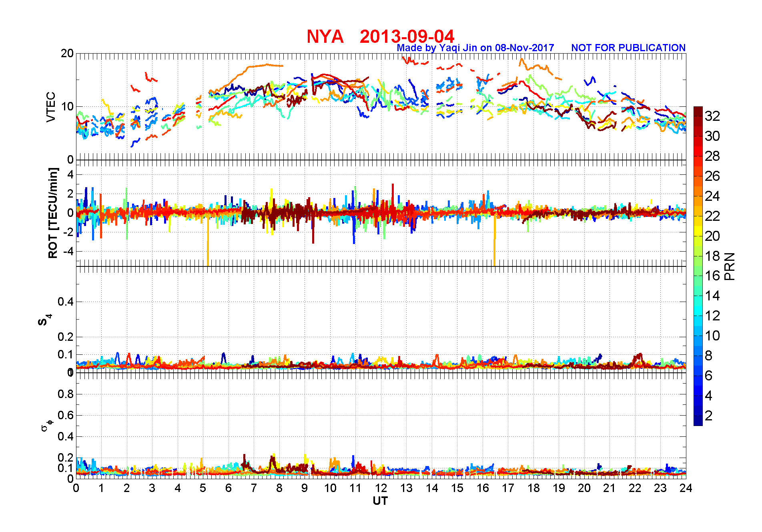
Task: Click the colorbar tick label 16
Action: [712, 276]
